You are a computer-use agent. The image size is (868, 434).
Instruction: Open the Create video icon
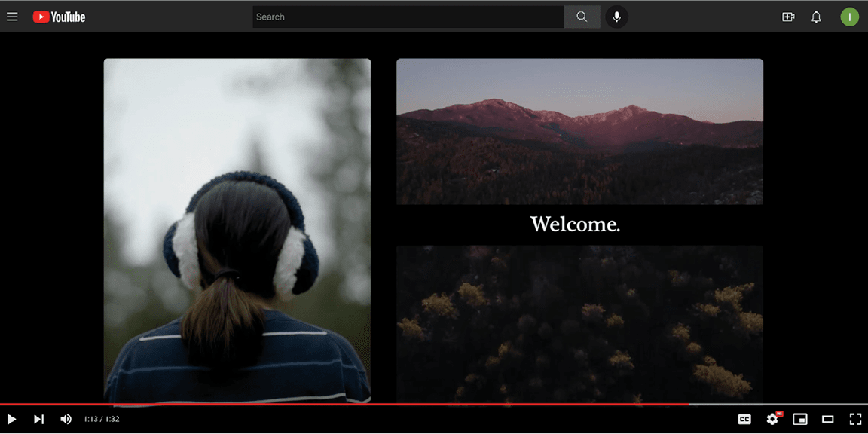coord(787,16)
